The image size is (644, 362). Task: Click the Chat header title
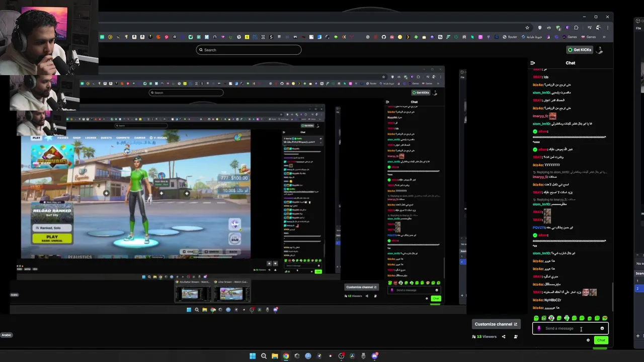571,63
